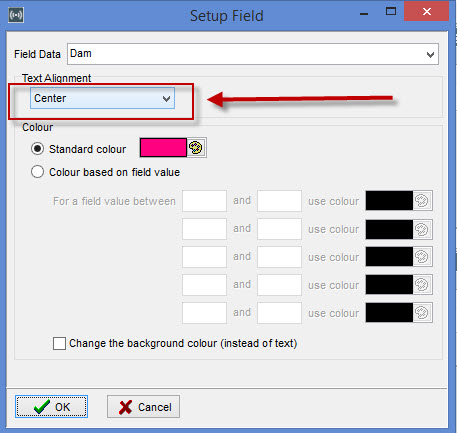Open the Field Data dropdown showing Dam
This screenshot has height=433, width=457.
[253, 54]
